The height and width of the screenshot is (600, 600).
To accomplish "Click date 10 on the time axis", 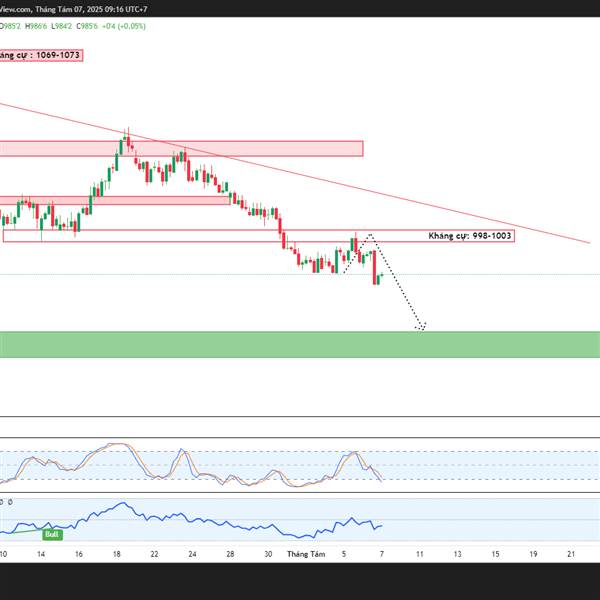I will tap(3, 554).
